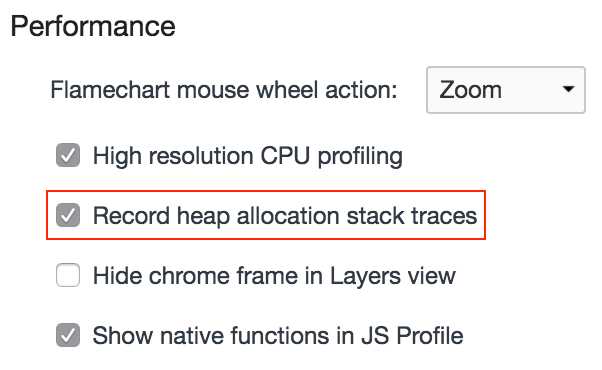602x370 pixels.
Task: Untick Show native functions in JS Profile checkbox
Action: 68,335
